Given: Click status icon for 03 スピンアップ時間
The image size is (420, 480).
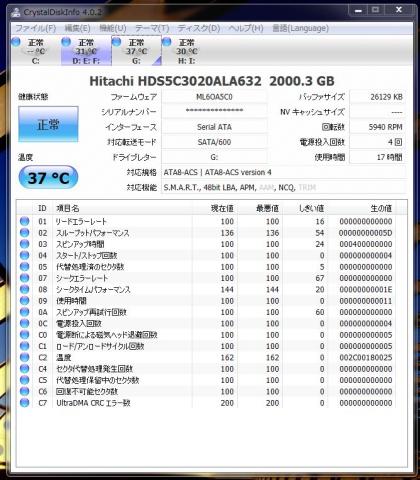Looking at the screenshot, I should click(x=24, y=244).
